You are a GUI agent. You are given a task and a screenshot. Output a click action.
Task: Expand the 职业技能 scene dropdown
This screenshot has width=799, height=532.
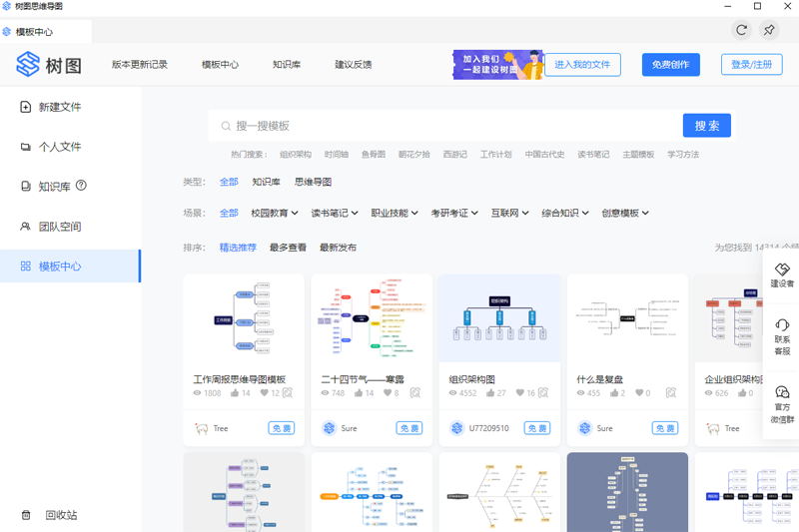395,213
